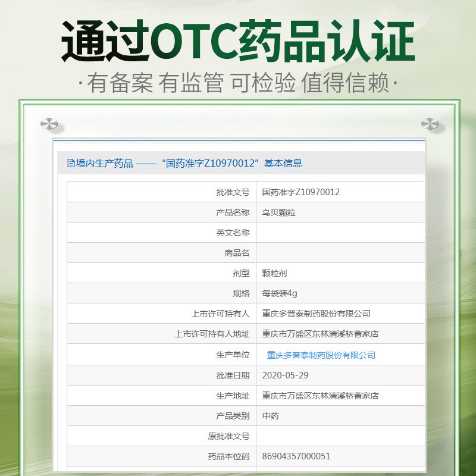The height and width of the screenshot is (476, 476).
Task: Click the 产品名称 label
Action: (233, 212)
